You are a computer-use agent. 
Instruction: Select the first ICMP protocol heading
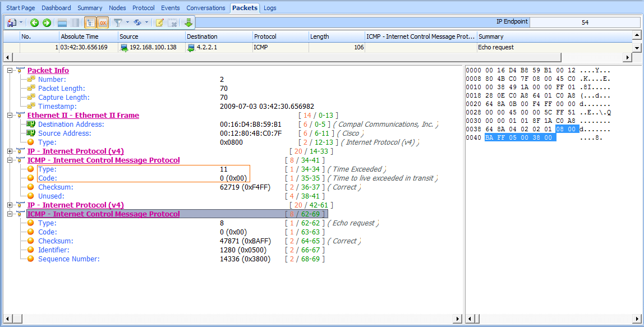click(x=103, y=160)
